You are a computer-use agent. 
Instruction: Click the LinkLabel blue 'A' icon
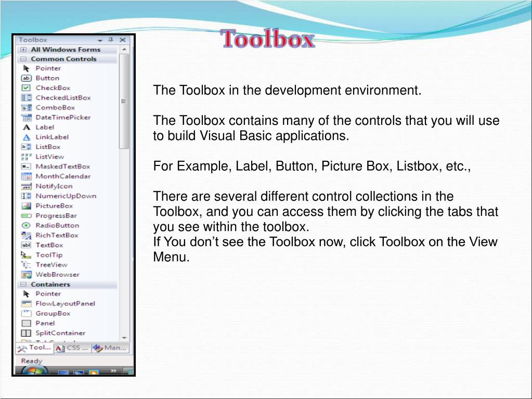[x=27, y=137]
